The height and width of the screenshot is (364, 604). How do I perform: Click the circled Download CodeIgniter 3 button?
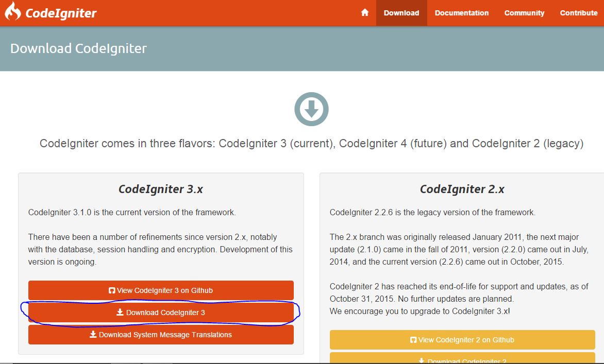tap(161, 312)
